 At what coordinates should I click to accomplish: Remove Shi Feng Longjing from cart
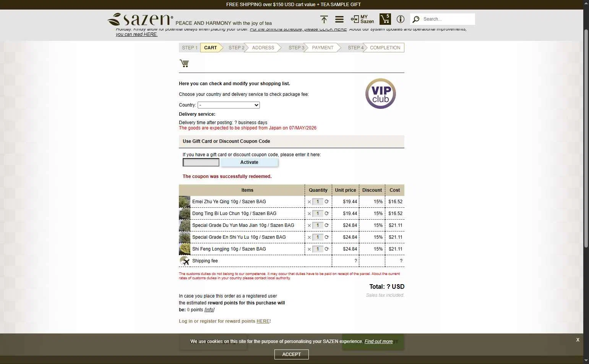click(x=309, y=249)
